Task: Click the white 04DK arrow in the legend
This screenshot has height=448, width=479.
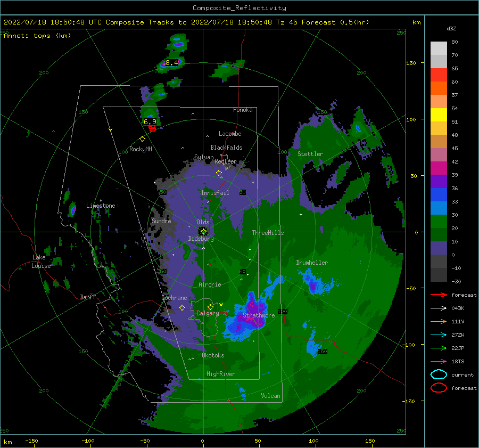Action: (439, 308)
